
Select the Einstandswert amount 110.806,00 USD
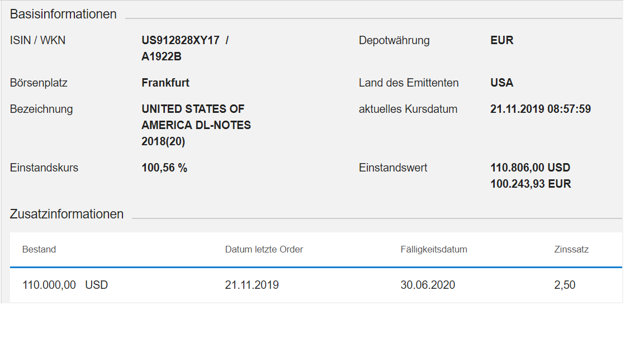pos(530,168)
